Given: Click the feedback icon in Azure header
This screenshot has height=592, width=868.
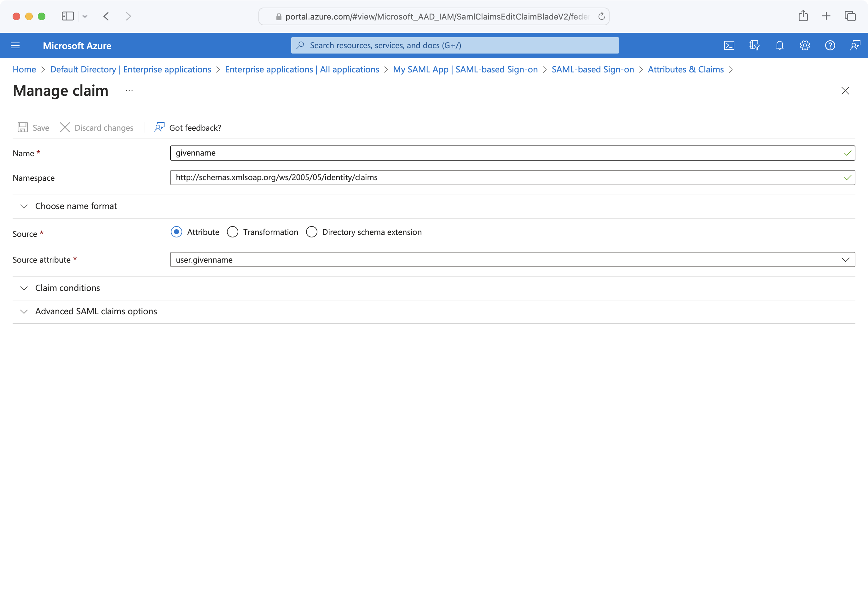Looking at the screenshot, I should coord(855,46).
